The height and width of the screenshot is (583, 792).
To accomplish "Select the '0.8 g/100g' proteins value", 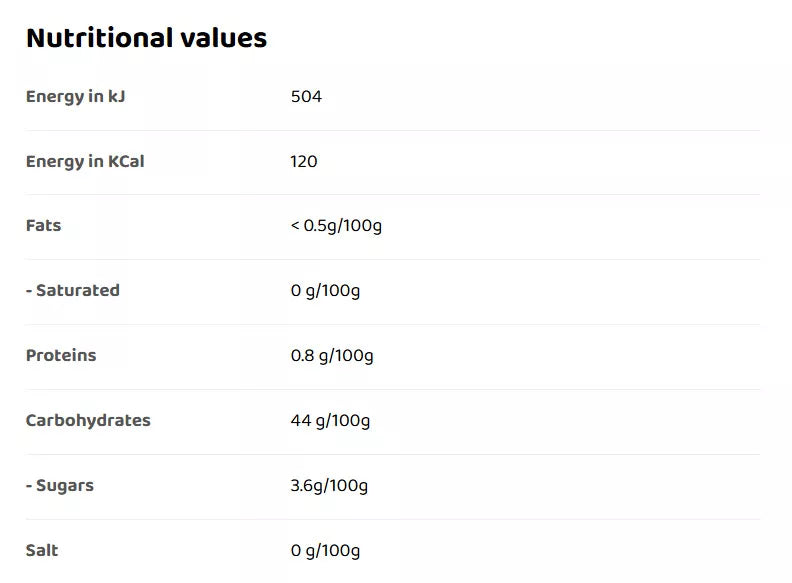I will tap(332, 356).
